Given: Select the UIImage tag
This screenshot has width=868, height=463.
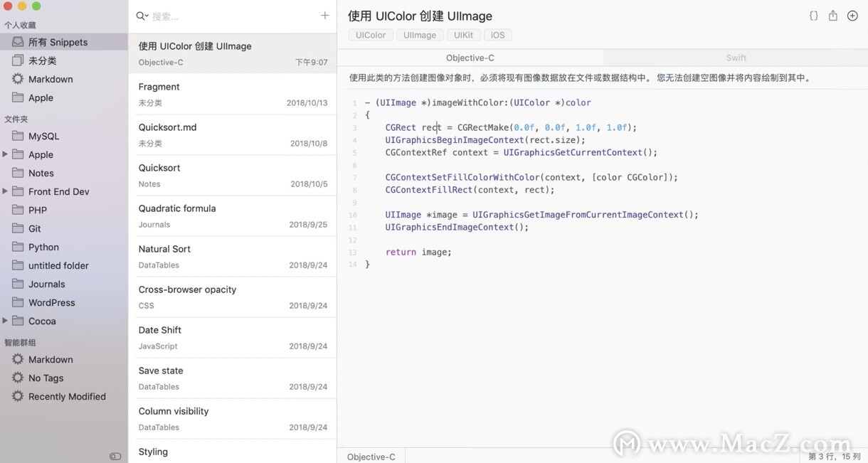Looking at the screenshot, I should tap(420, 35).
